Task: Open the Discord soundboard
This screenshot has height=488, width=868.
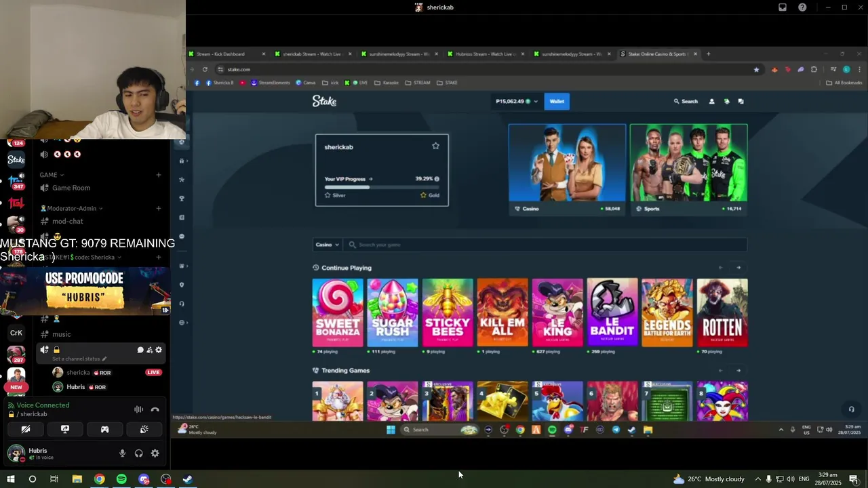Action: pos(144,429)
